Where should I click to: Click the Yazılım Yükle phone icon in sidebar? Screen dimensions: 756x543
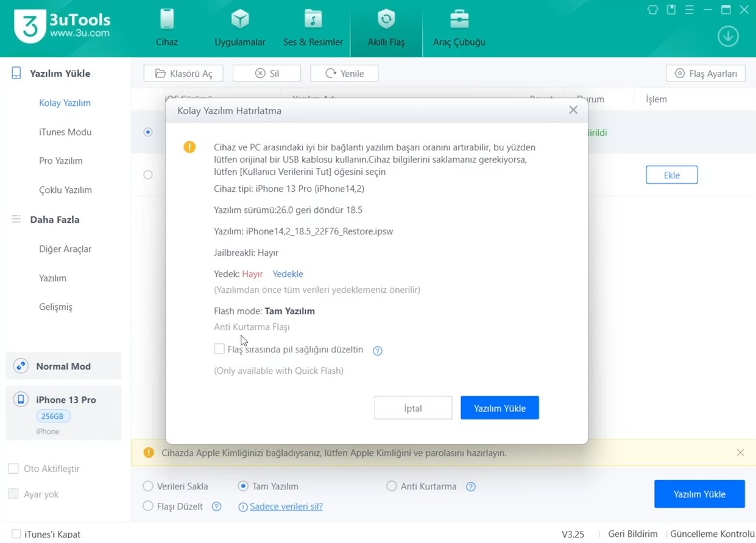point(17,73)
